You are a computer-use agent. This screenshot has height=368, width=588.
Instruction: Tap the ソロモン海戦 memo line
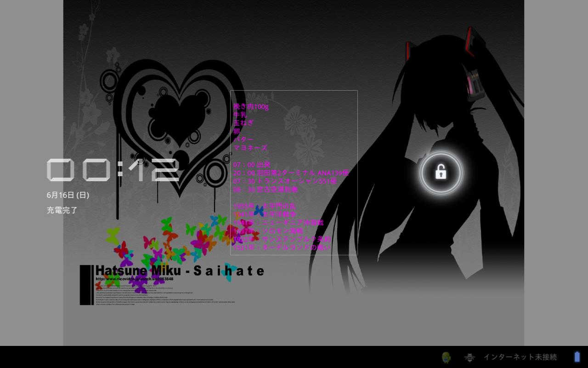click(x=268, y=231)
